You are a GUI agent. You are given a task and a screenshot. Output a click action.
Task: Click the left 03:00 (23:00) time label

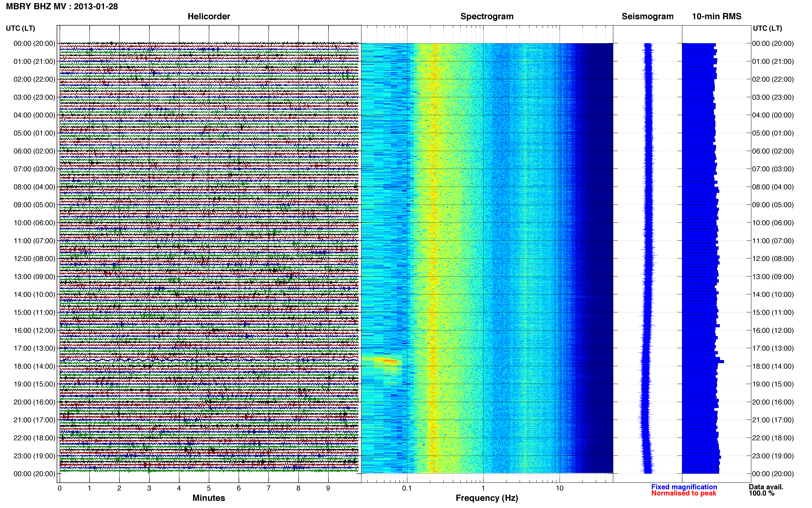pyautogui.click(x=34, y=97)
